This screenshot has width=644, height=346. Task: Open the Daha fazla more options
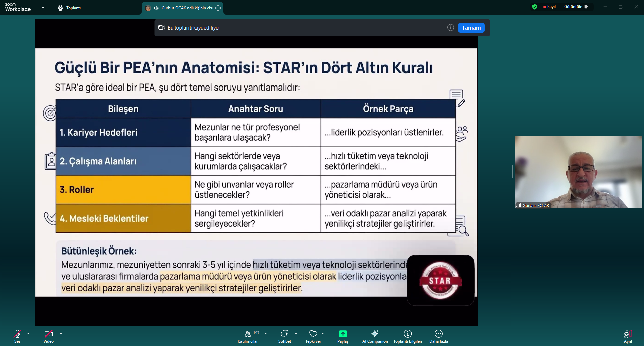click(x=438, y=336)
